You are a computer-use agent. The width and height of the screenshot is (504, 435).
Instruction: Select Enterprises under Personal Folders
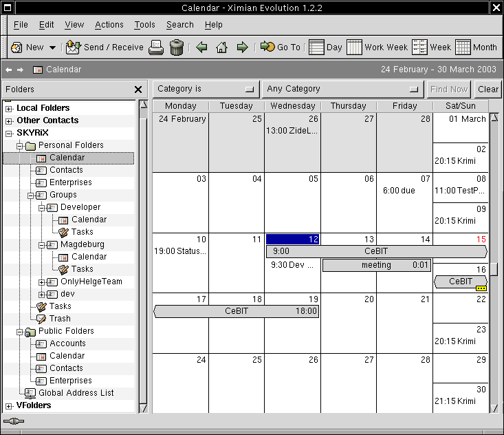coord(71,182)
